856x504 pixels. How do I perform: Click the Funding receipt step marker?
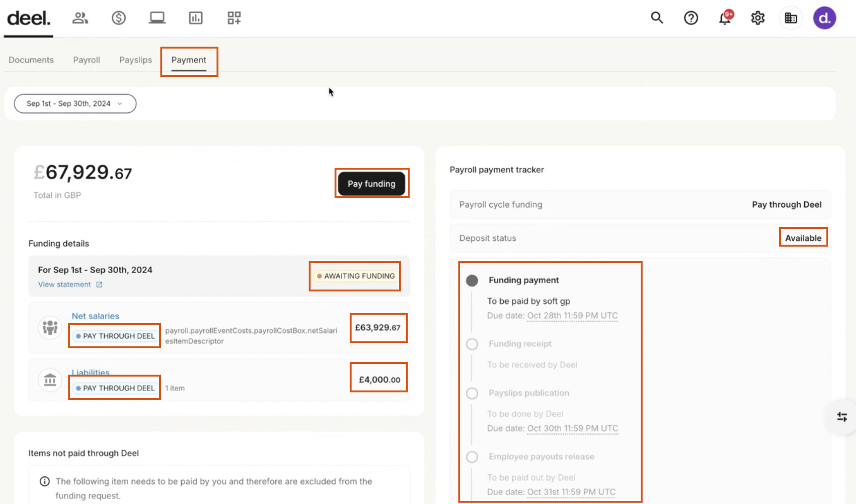click(472, 344)
